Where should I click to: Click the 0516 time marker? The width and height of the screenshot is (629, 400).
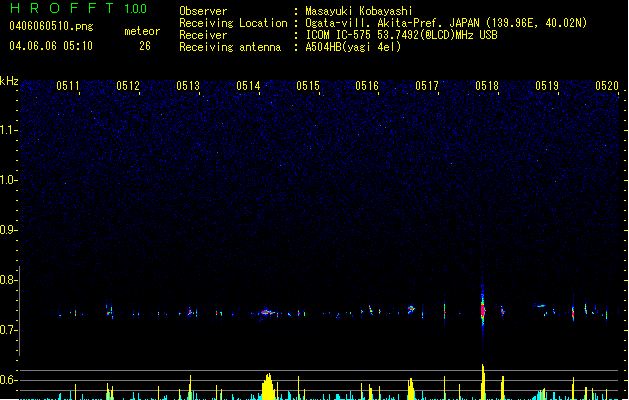(x=367, y=86)
